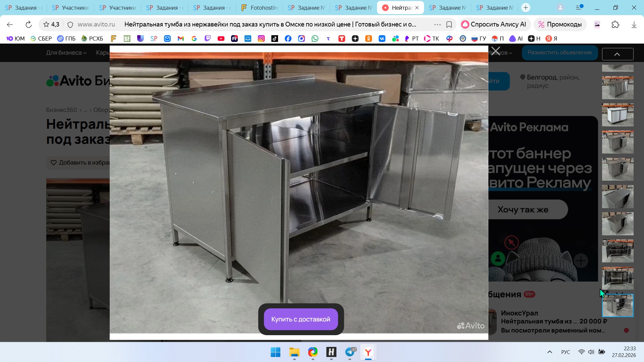
Task: Close the photo gallery overlay
Action: click(495, 51)
